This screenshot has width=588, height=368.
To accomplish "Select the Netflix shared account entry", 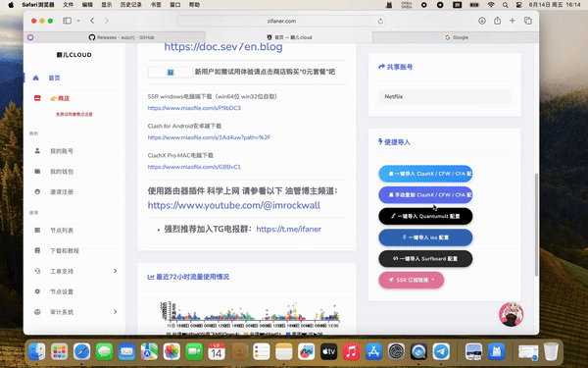I will tap(444, 96).
